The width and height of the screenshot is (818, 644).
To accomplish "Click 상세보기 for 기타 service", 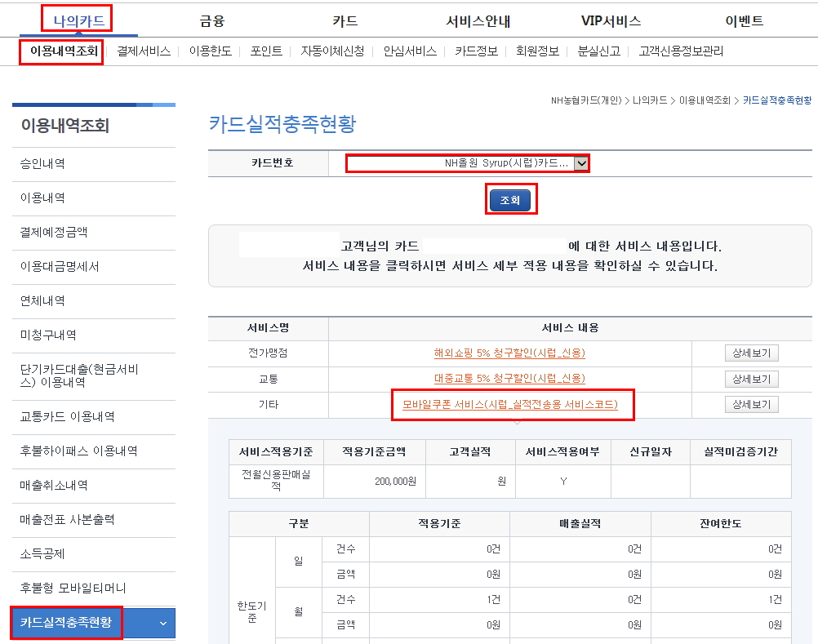I will pos(751,405).
